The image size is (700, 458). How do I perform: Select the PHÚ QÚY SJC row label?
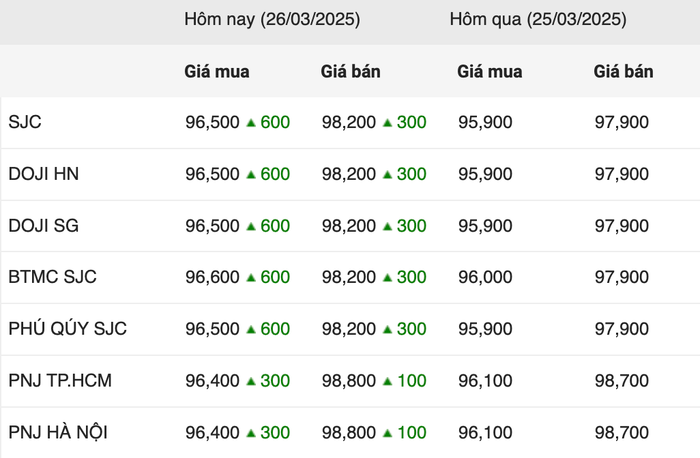click(x=67, y=329)
